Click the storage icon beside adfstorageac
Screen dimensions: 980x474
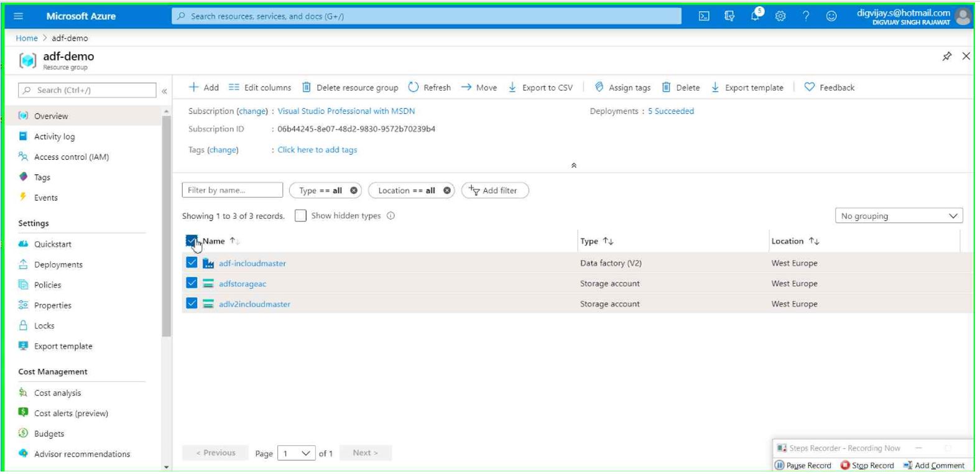point(208,284)
